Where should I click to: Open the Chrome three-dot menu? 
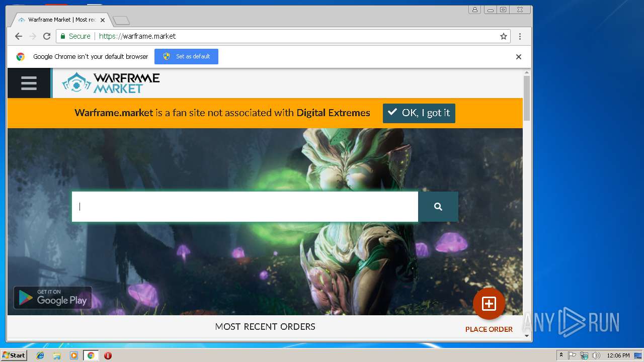click(x=520, y=36)
